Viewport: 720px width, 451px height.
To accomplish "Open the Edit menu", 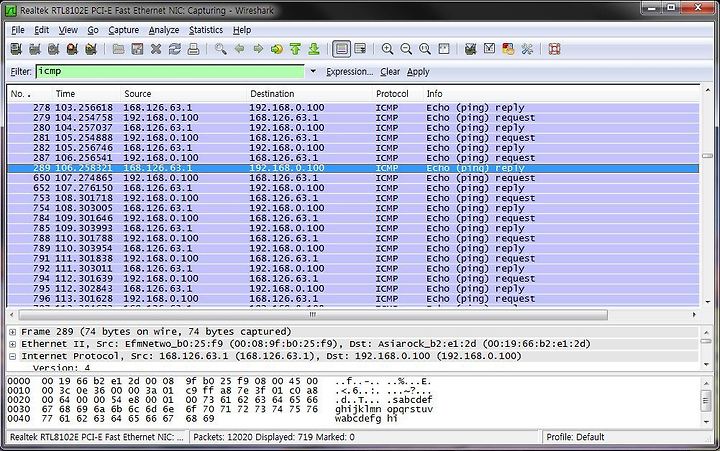I will tap(41, 30).
